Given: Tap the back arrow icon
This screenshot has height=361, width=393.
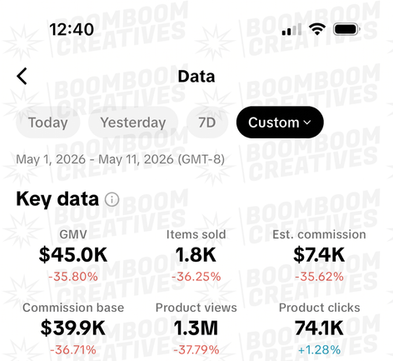Looking at the screenshot, I should point(22,76).
